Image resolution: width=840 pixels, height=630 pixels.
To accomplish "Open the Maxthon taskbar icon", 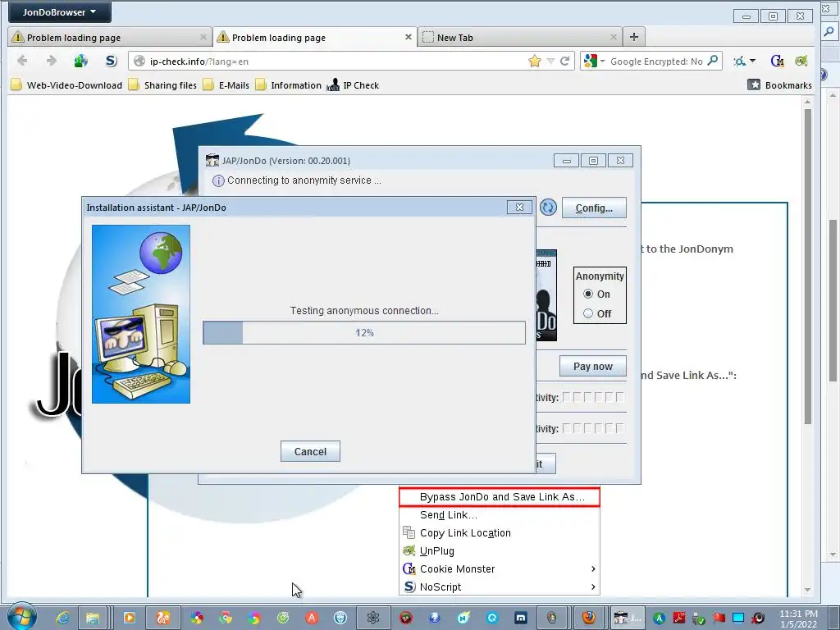I will (521, 618).
